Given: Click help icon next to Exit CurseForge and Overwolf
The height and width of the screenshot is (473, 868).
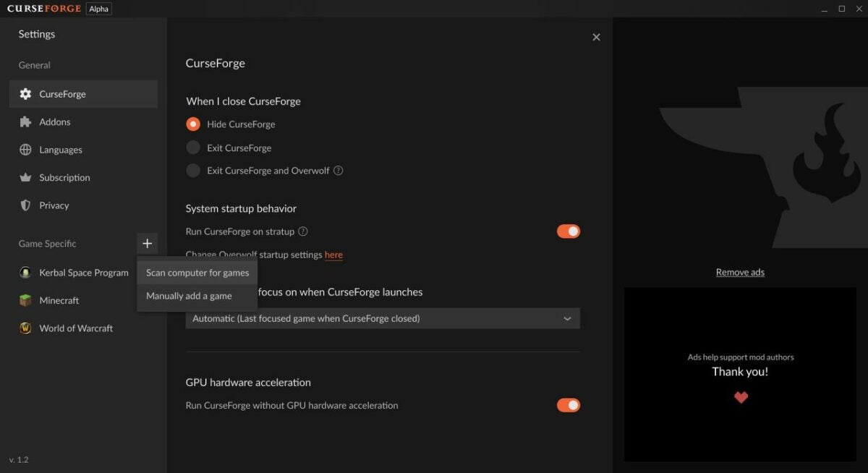Looking at the screenshot, I should click(338, 171).
